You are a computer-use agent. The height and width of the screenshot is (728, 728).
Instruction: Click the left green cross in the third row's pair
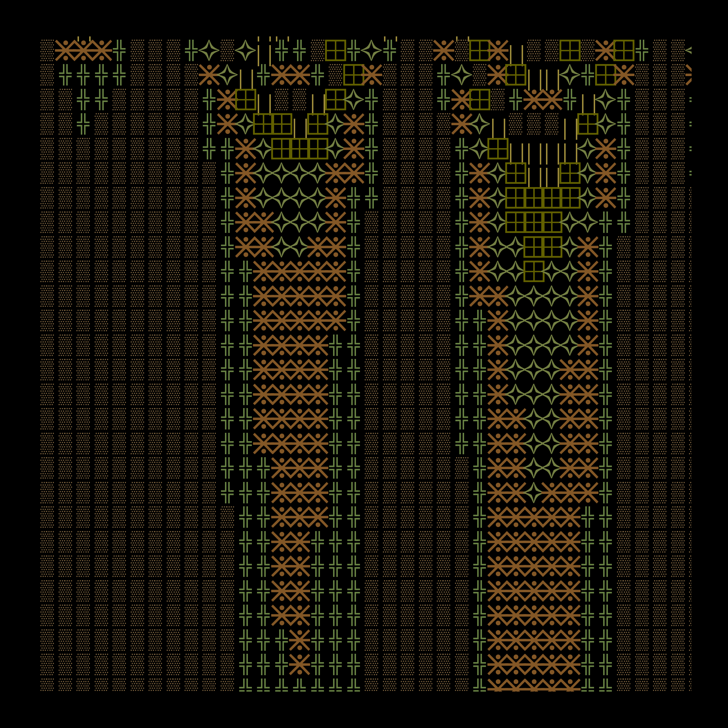(x=83, y=99)
